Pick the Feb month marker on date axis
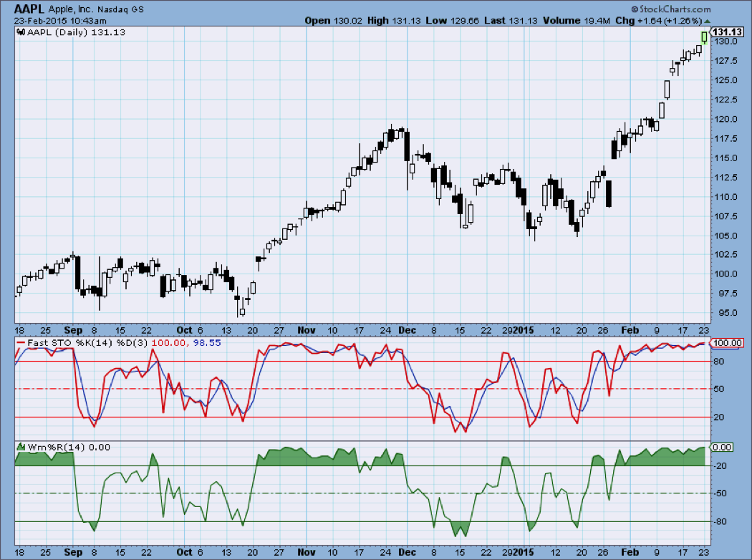Screen dimensions: 752x560 pos(629,330)
